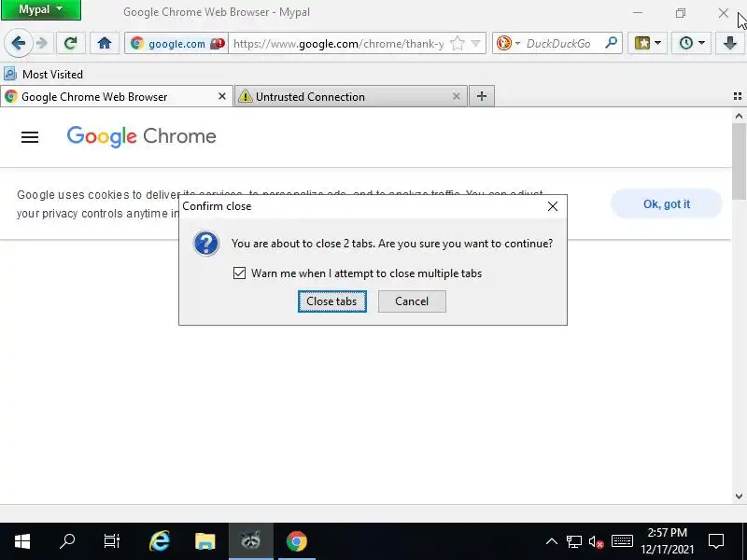
Task: Close the Untrusted Connection tab
Action: point(457,96)
